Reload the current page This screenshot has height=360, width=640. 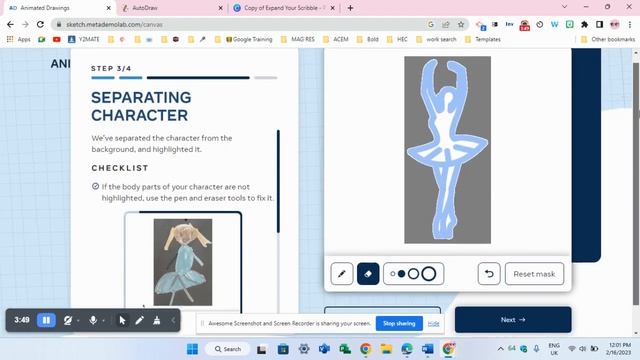point(40,24)
